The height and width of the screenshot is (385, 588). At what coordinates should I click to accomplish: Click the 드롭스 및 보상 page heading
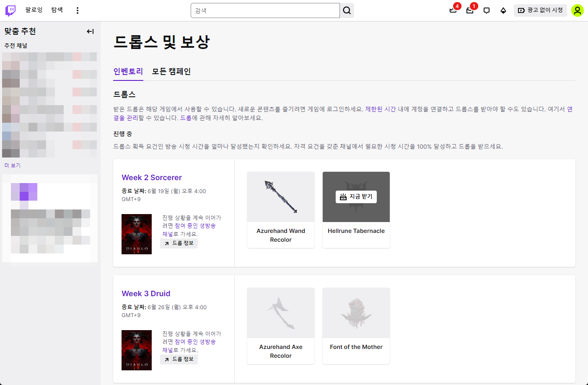coord(162,42)
